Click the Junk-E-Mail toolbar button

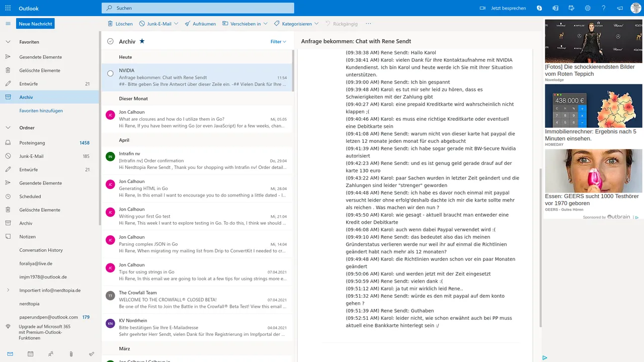click(155, 24)
